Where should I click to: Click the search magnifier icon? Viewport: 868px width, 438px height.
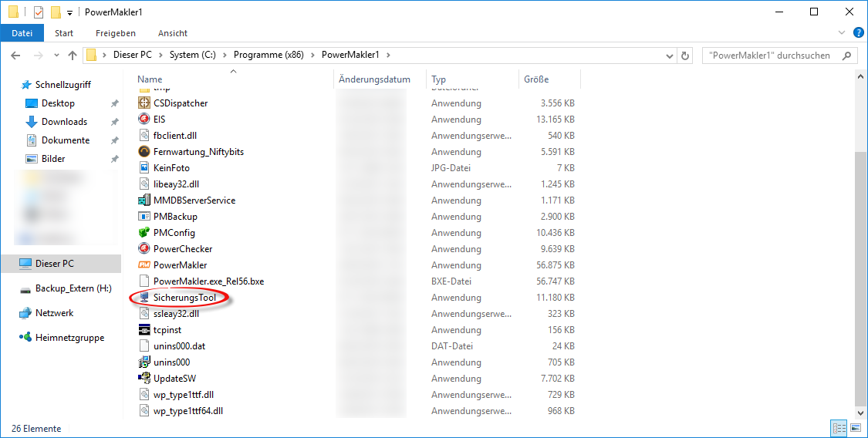pyautogui.click(x=846, y=56)
